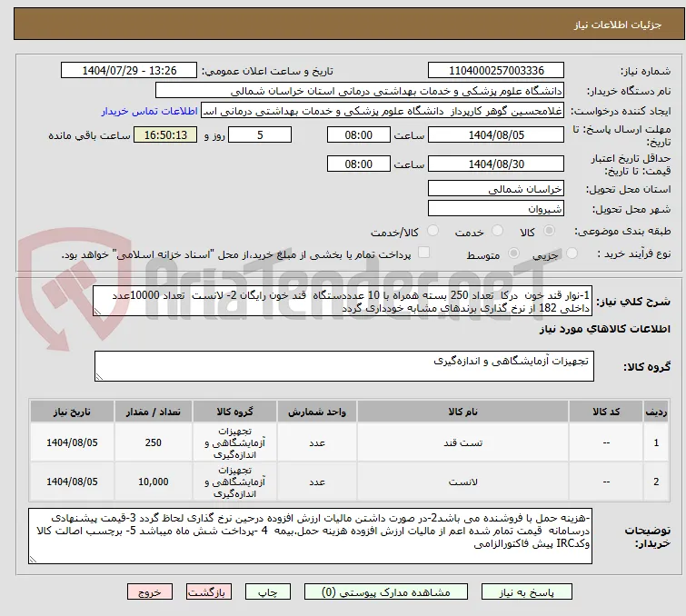Click the پاسخ به نیاز button

[x=527, y=592]
